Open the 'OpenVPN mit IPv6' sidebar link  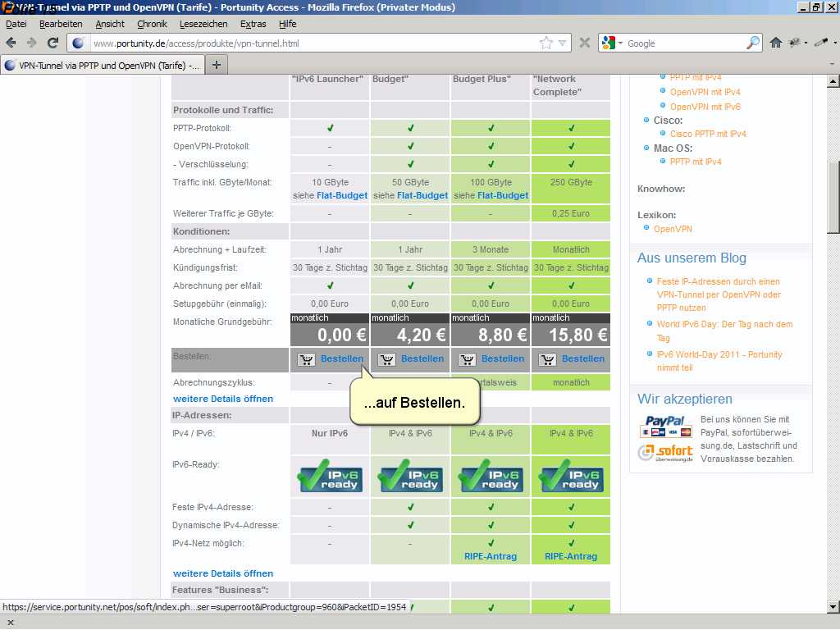pos(705,107)
